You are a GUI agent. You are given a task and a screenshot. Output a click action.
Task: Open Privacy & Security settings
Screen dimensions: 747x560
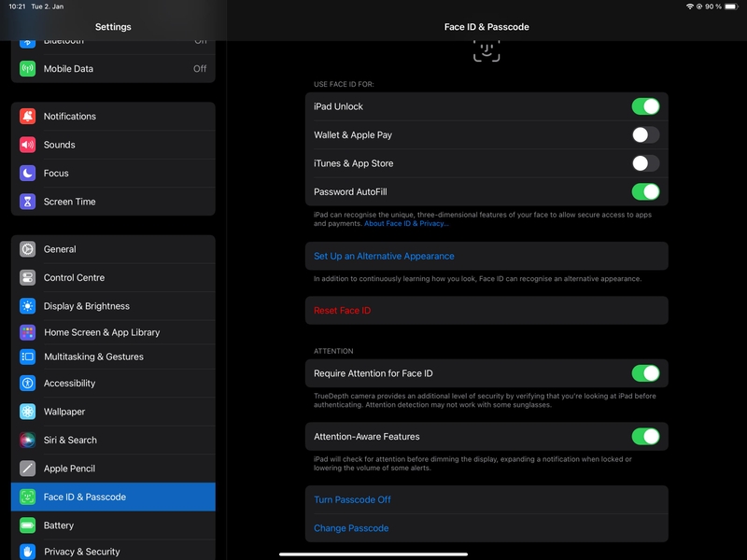pos(113,551)
